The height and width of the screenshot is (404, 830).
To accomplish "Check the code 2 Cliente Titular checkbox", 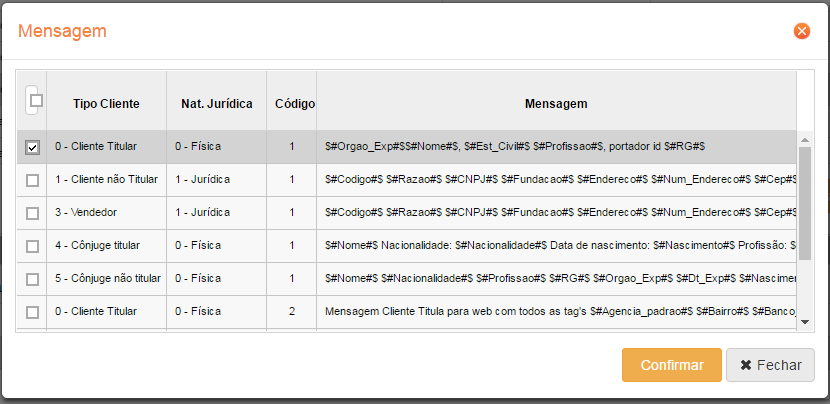I will [33, 312].
